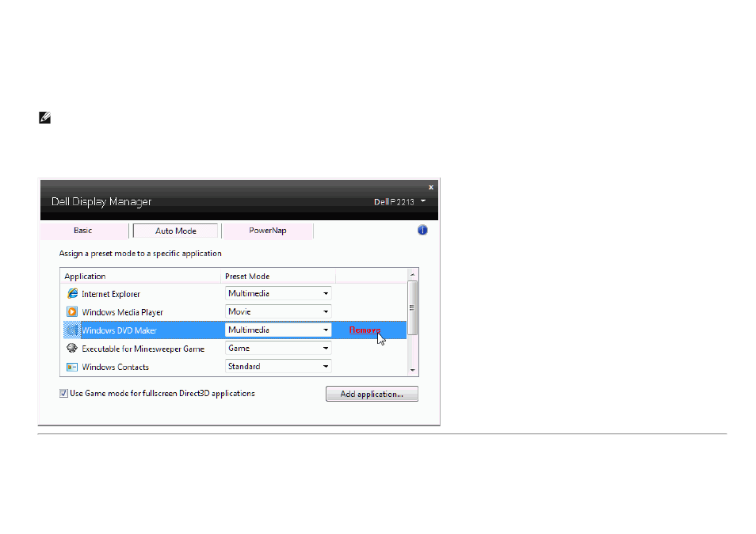Click the red Remove link
The width and height of the screenshot is (756, 534).
point(365,330)
